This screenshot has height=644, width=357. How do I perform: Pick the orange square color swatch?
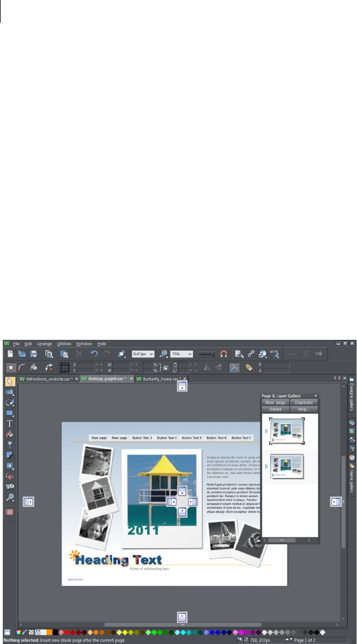pos(49,632)
